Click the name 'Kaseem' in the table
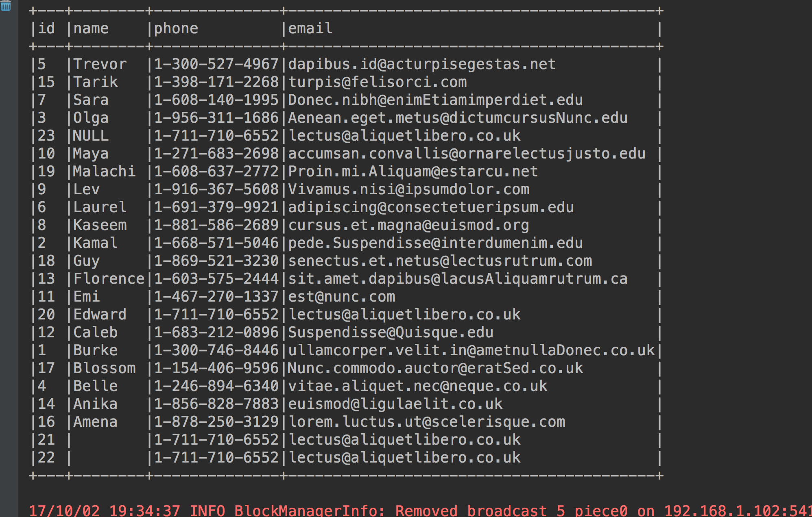The height and width of the screenshot is (517, 812). point(100,225)
